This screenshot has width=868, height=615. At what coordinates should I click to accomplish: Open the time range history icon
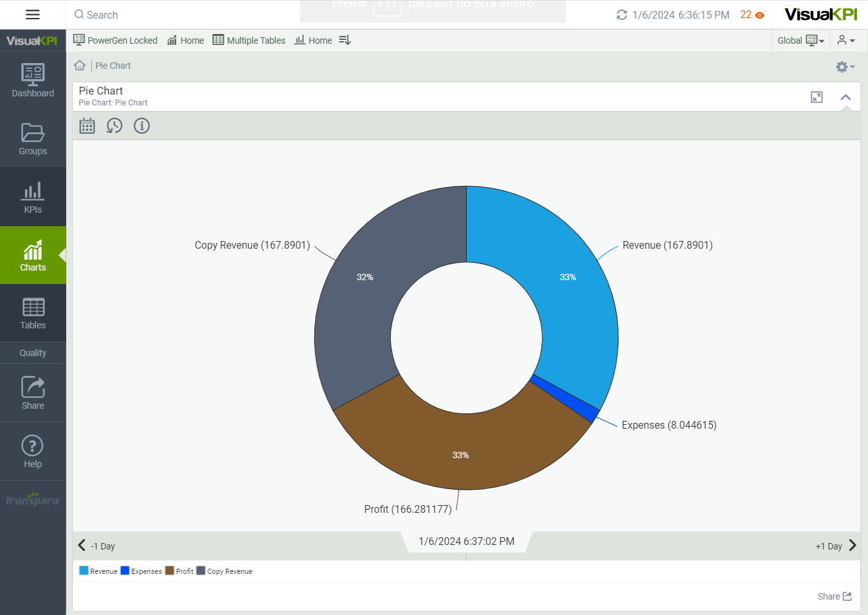pyautogui.click(x=114, y=126)
